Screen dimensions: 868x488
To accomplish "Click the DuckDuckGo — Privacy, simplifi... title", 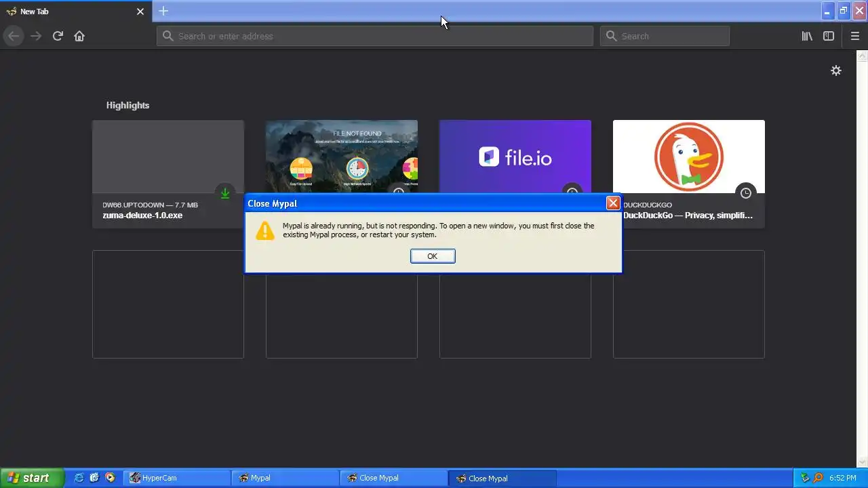I will [x=688, y=216].
